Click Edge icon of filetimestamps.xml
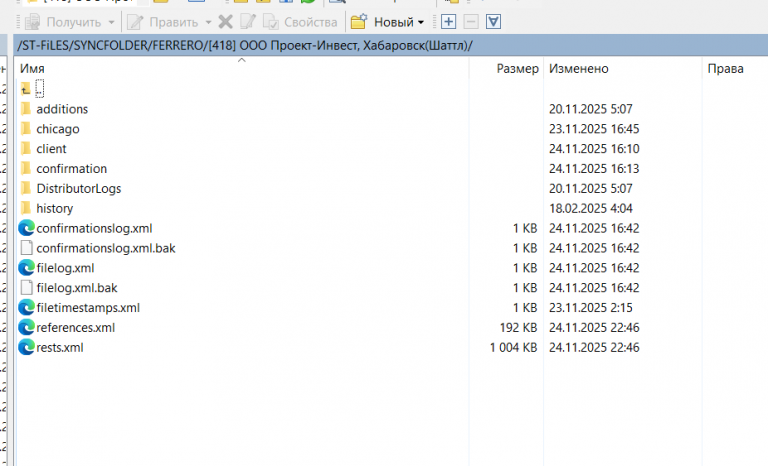This screenshot has height=466, width=768. click(x=26, y=307)
